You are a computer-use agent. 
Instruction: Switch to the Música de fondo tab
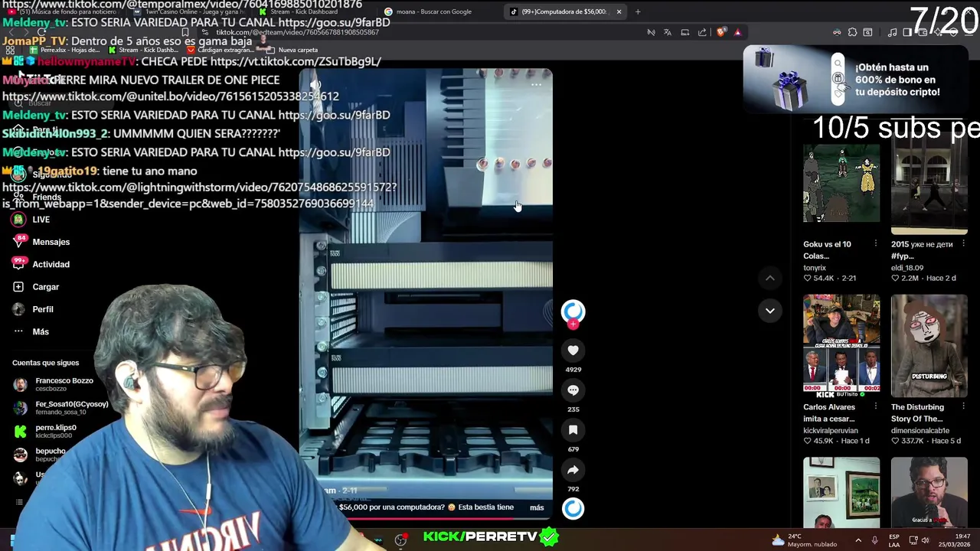click(64, 11)
